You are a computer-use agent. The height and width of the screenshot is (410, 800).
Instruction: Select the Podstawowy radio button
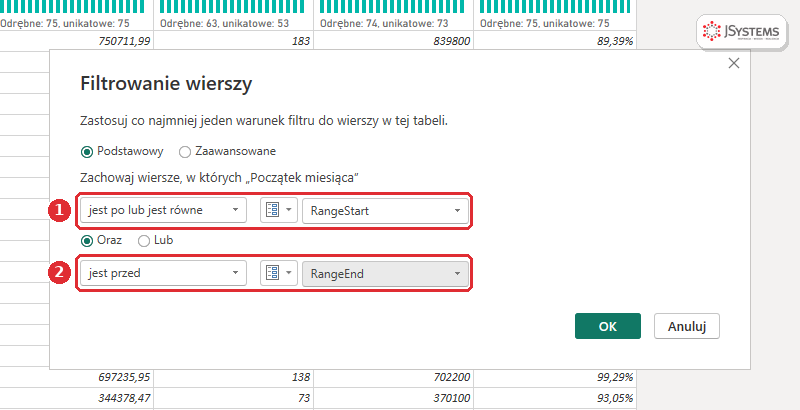point(87,151)
